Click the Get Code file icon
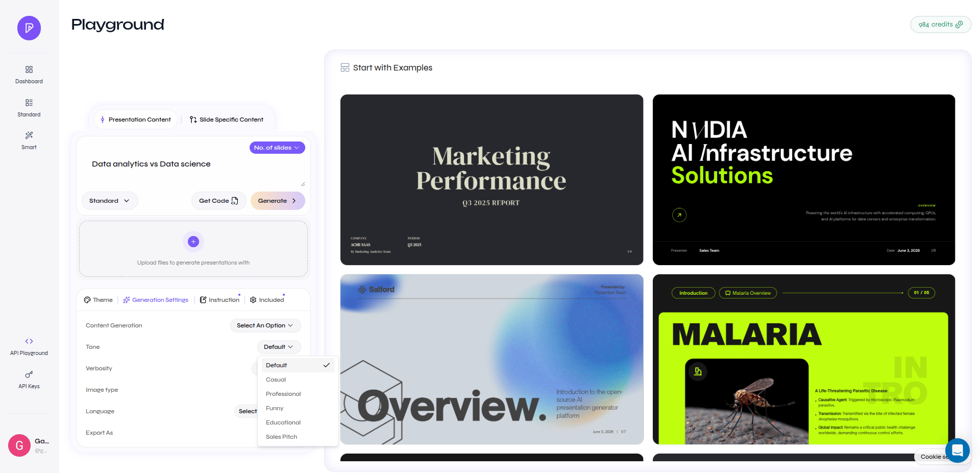980x473 pixels. (235, 201)
